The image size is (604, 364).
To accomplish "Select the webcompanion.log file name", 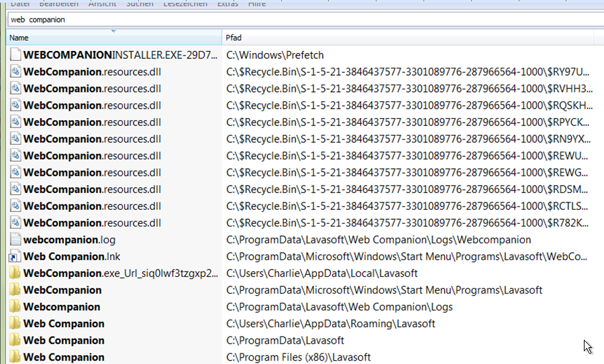I will 69,240.
